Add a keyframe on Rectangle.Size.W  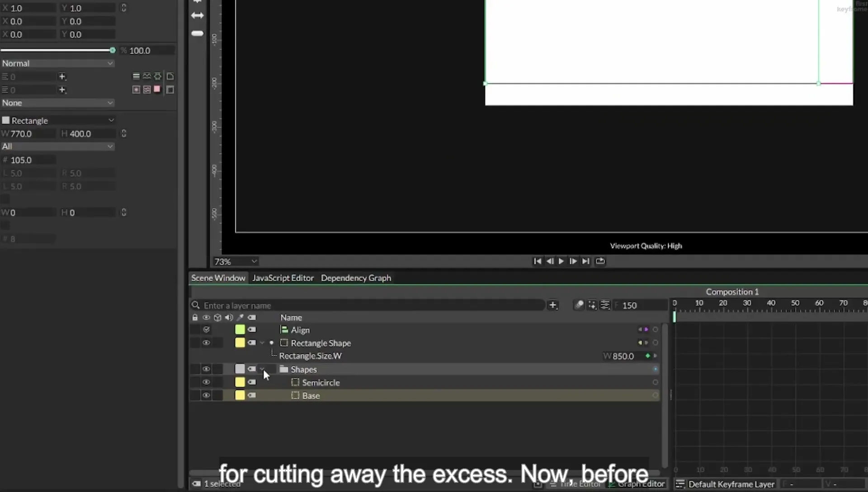(648, 356)
